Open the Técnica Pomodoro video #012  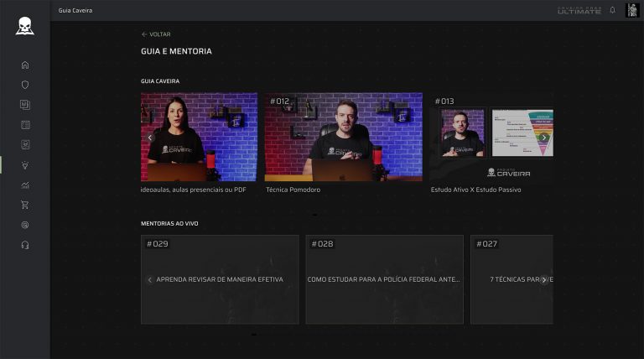pos(343,137)
